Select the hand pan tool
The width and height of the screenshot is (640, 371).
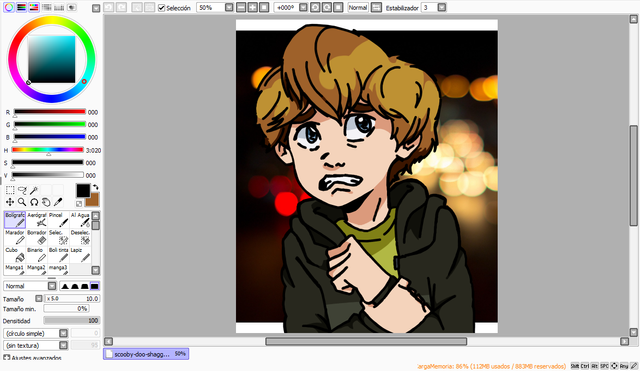tap(46, 202)
